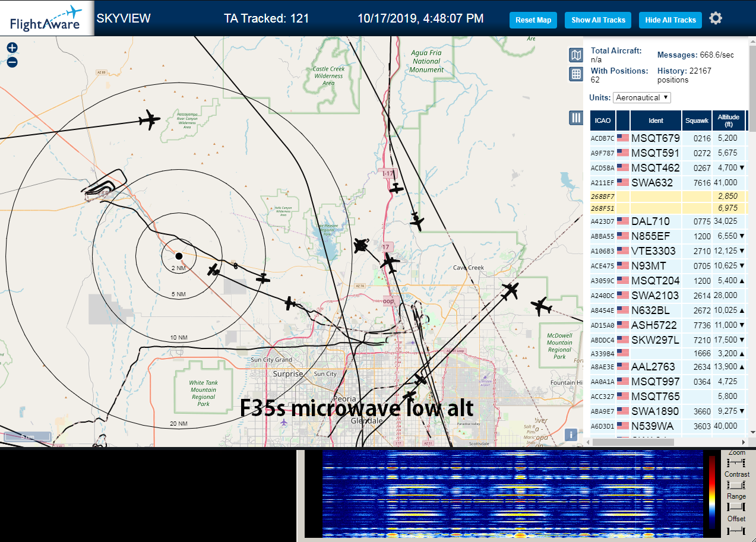Select the MSQT462 aircraft row

[669, 167]
